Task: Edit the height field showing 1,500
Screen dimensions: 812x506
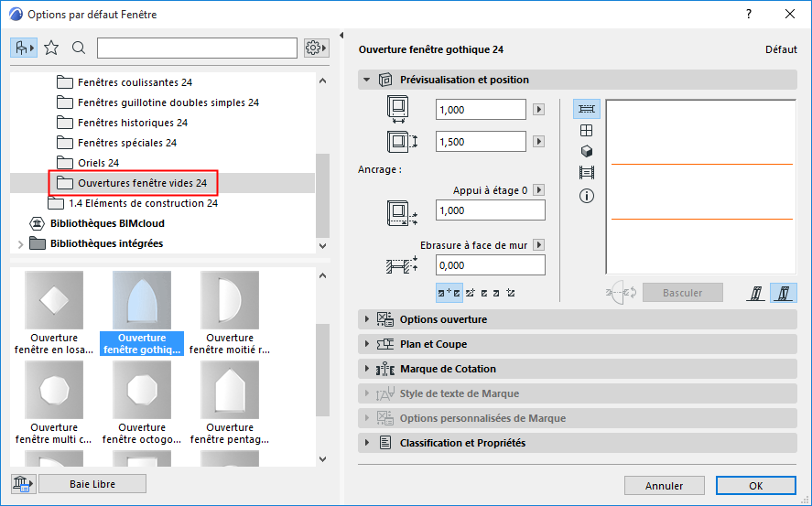Action: point(481,142)
